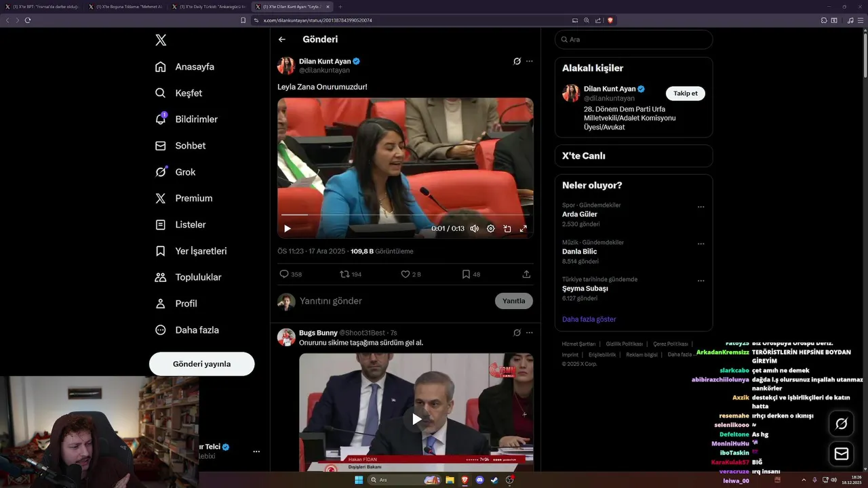Open options for the Arda Güler trend

(x=701, y=207)
